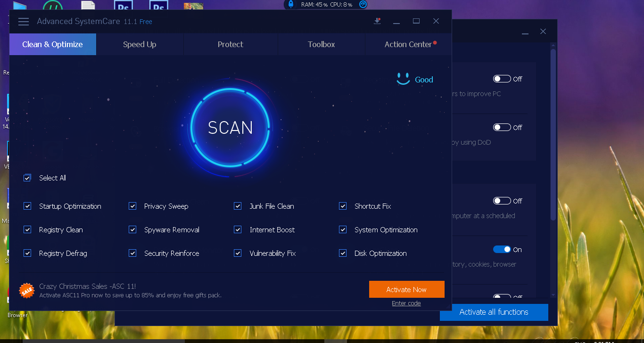Click the 'Crazy Christmas Sales -ASC 11!' headline
This screenshot has height=343, width=644.
88,286
